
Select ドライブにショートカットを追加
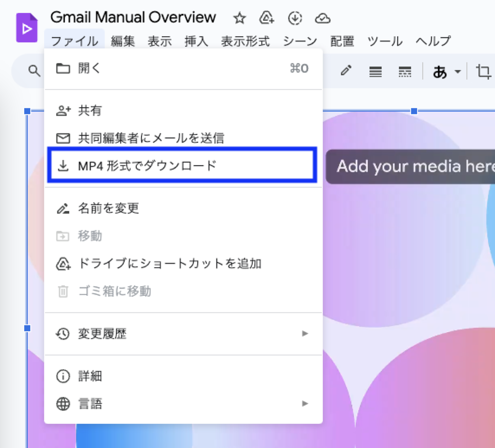(184, 263)
